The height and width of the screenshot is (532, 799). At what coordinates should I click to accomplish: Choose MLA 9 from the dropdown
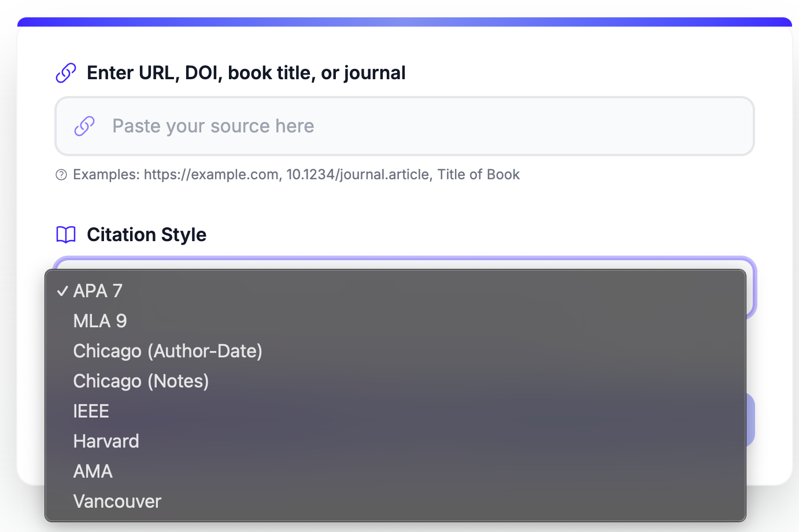tap(395, 321)
